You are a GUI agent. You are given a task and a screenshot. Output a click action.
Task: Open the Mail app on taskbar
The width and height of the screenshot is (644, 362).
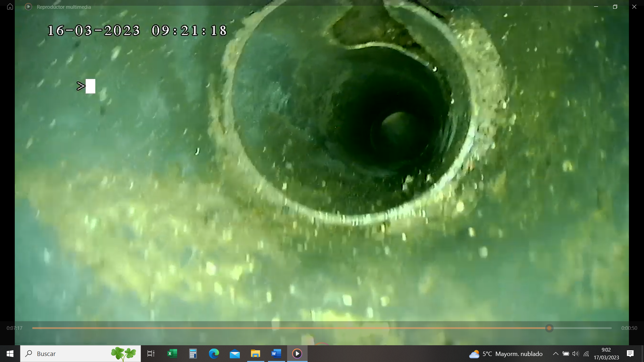(x=235, y=354)
